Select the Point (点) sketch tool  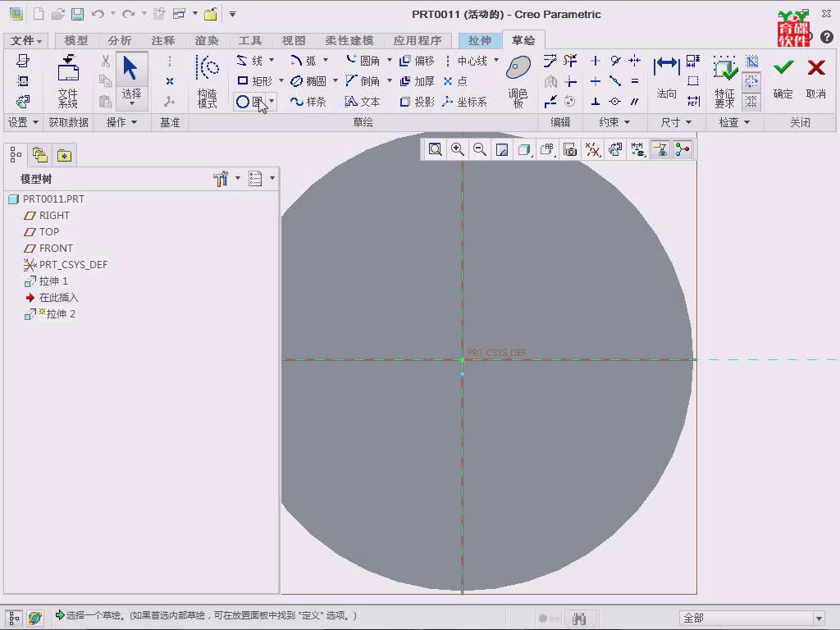tap(455, 81)
